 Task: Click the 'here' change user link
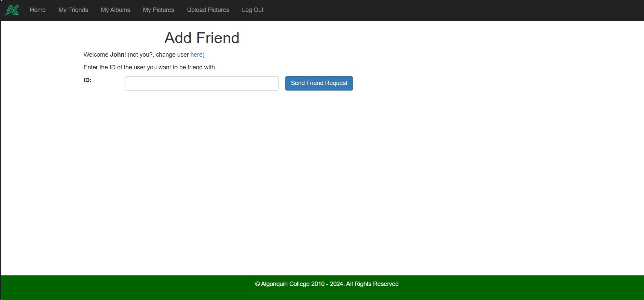tap(196, 55)
